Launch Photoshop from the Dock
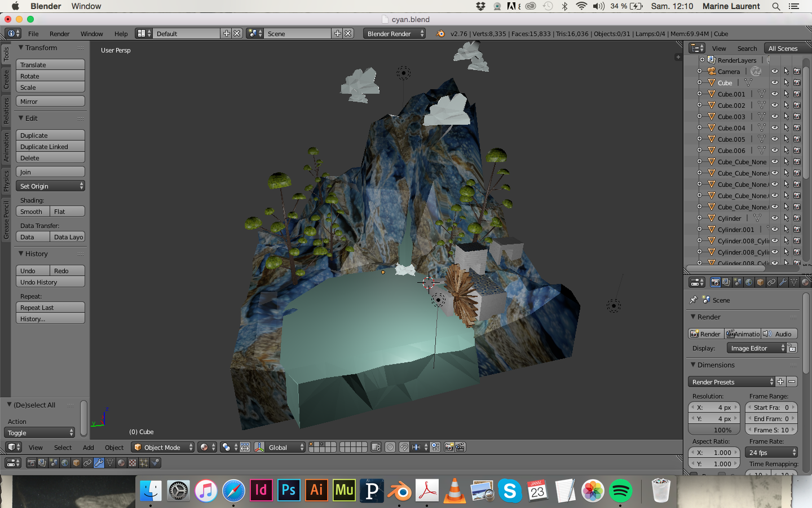This screenshot has height=508, width=812. (x=289, y=490)
